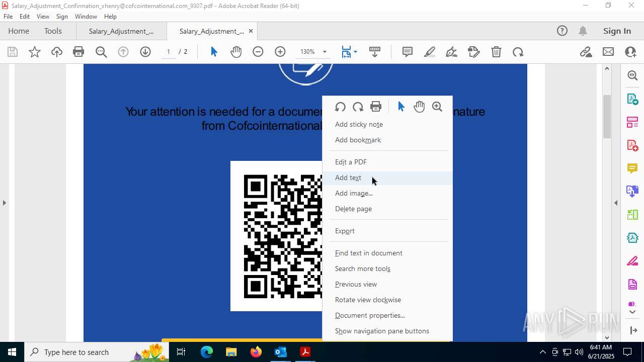Rotate clockwise icon in context menu
This screenshot has height=362, width=644.
pyautogui.click(x=358, y=107)
